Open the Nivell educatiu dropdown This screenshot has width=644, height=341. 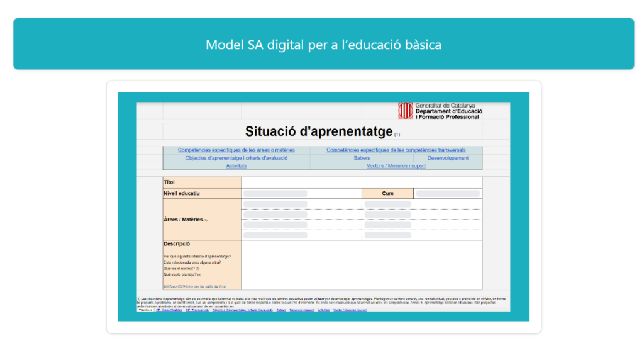(x=275, y=194)
